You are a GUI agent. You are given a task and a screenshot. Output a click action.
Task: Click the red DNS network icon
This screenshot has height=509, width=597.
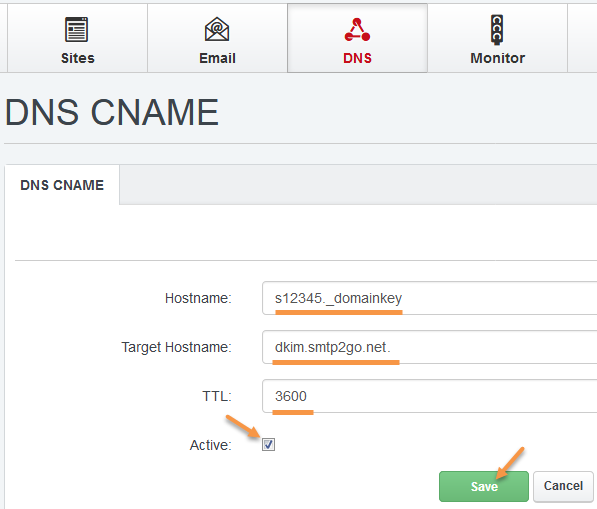pyautogui.click(x=357, y=29)
